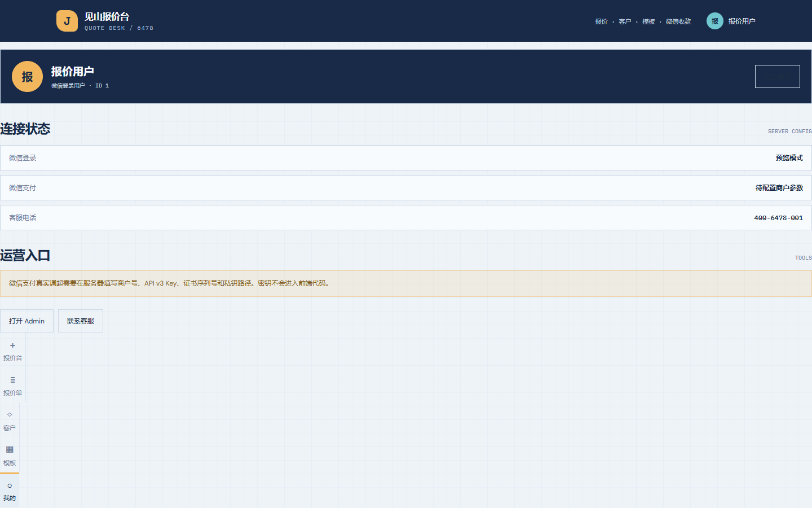Screen dimensions: 812x508
Task: Open 客户 via the diamond icon
Action: click(x=10, y=421)
